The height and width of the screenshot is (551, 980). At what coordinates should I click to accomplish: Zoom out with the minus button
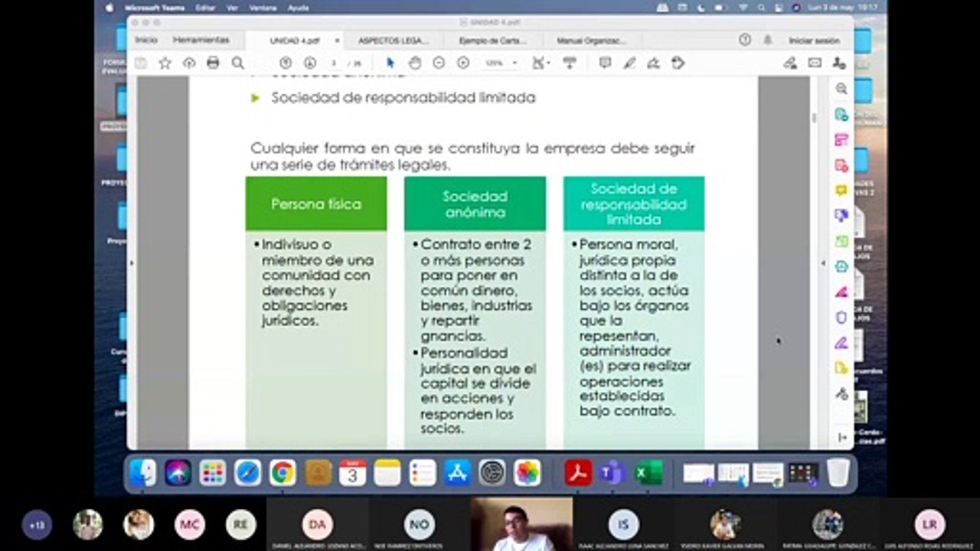[439, 64]
